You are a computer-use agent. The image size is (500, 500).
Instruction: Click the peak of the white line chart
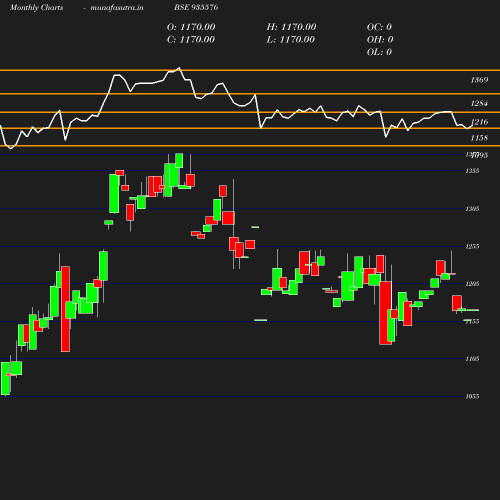click(x=179, y=68)
